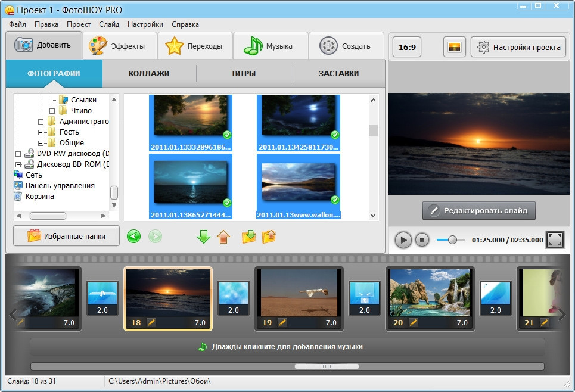Select slide 19 in the timeline
575x392 pixels.
pyautogui.click(x=299, y=298)
